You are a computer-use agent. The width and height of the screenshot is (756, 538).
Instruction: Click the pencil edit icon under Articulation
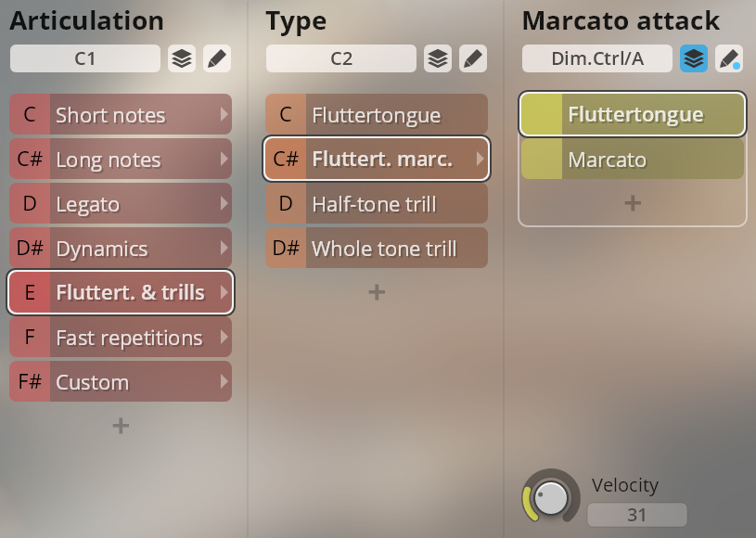(x=217, y=58)
